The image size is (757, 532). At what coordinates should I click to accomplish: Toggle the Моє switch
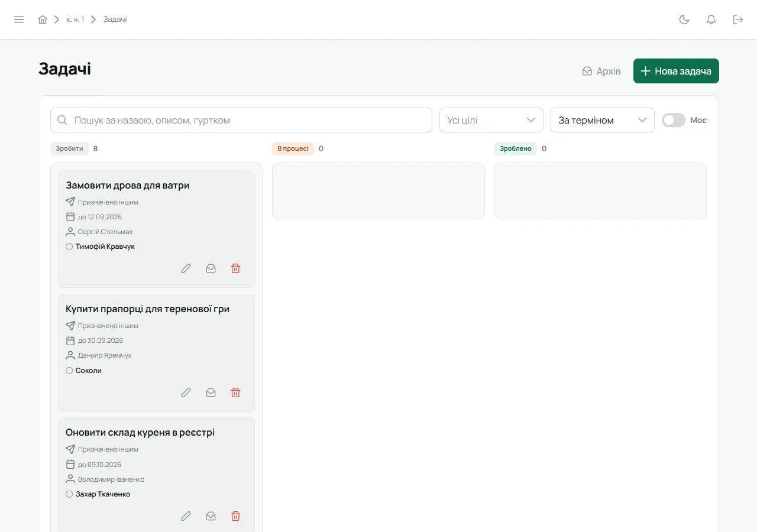click(x=673, y=120)
